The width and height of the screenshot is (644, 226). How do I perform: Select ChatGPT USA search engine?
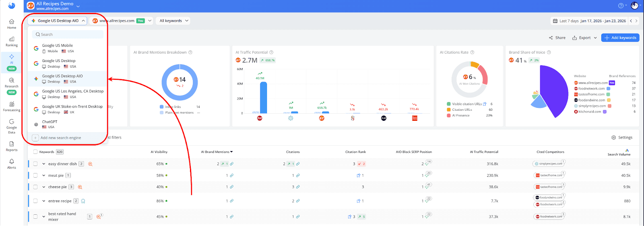click(68, 124)
